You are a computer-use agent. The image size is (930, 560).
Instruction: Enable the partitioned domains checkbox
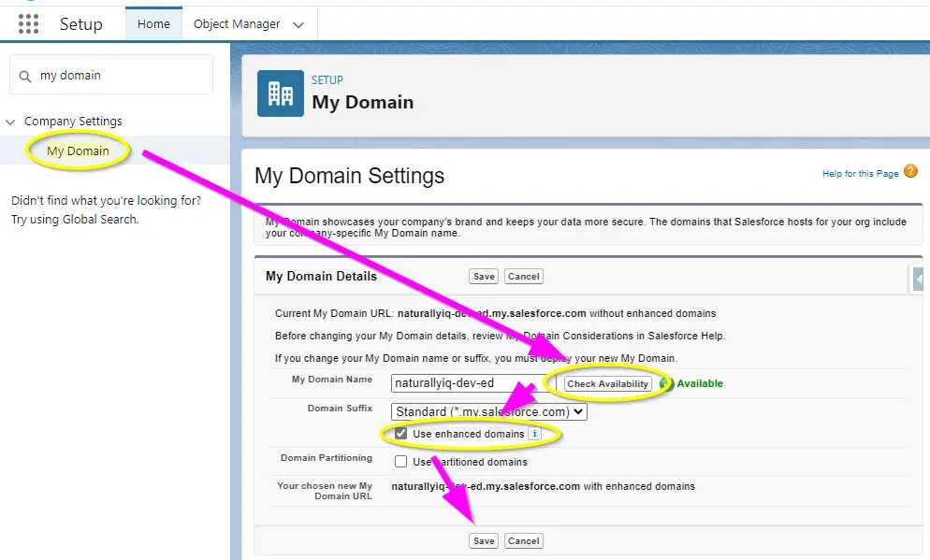click(x=401, y=461)
